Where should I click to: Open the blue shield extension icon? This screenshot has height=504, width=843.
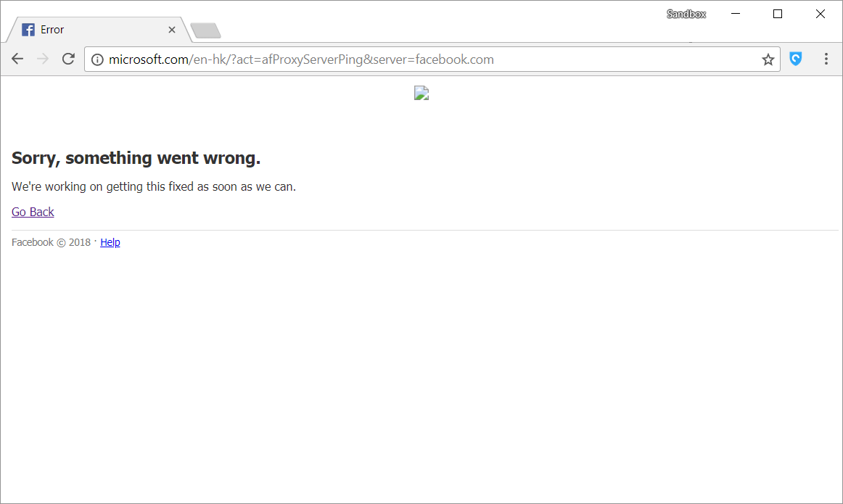[796, 59]
